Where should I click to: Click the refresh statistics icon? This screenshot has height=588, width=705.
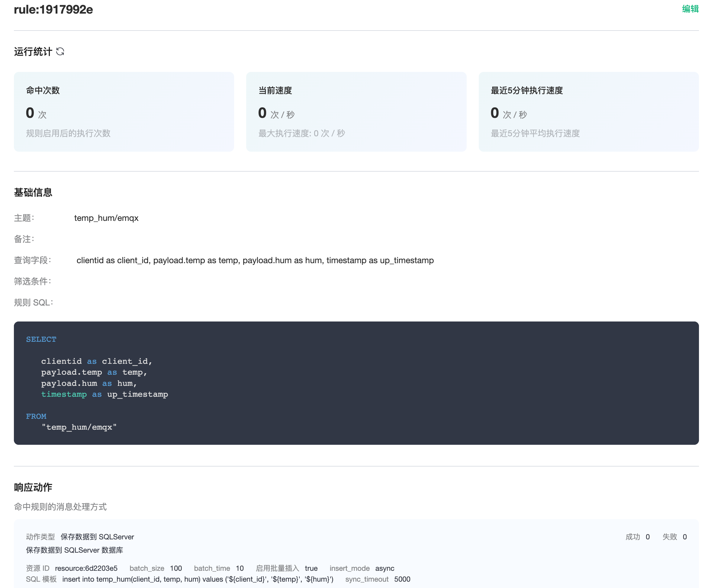tap(60, 51)
